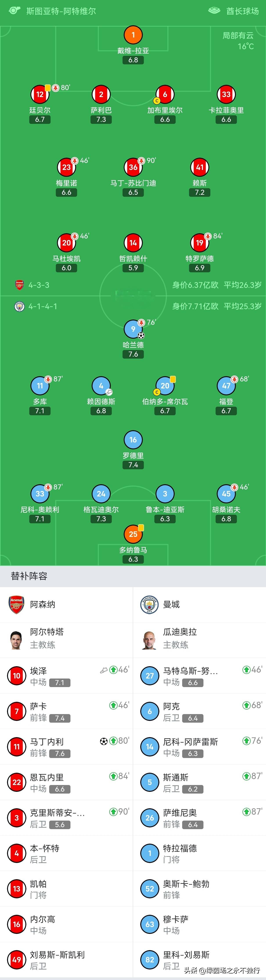This screenshot has width=266, height=980.
Task: Open 瓜迪奥拉 head coach photo
Action: (x=149, y=639)
